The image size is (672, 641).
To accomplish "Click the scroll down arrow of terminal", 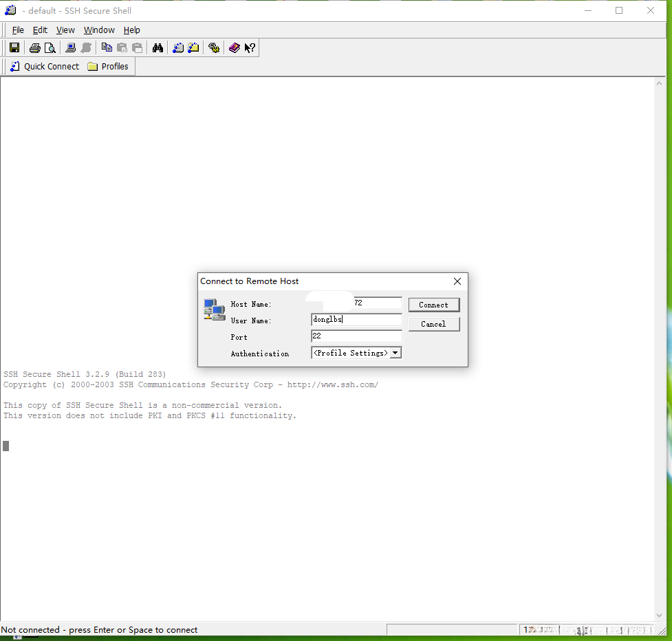I will point(659,616).
